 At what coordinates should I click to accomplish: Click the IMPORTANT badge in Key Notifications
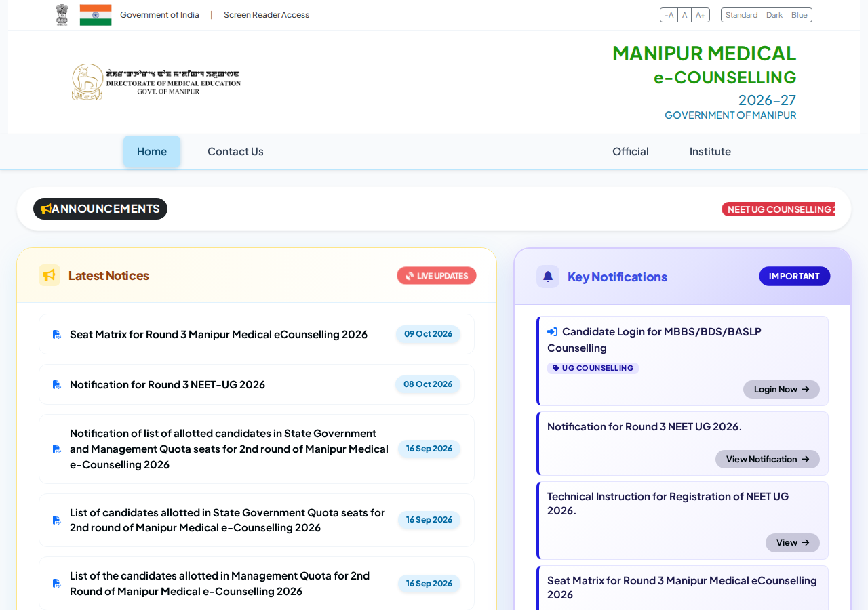tap(795, 277)
